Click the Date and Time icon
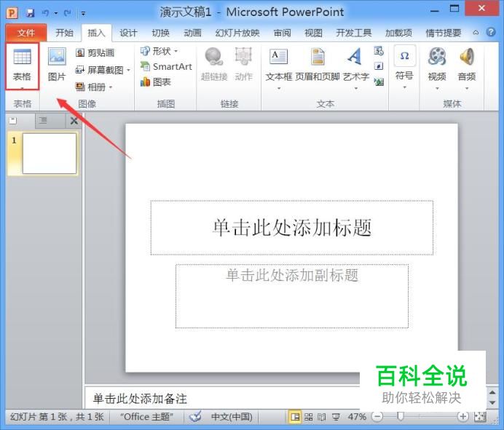This screenshot has width=504, height=430. (x=379, y=51)
